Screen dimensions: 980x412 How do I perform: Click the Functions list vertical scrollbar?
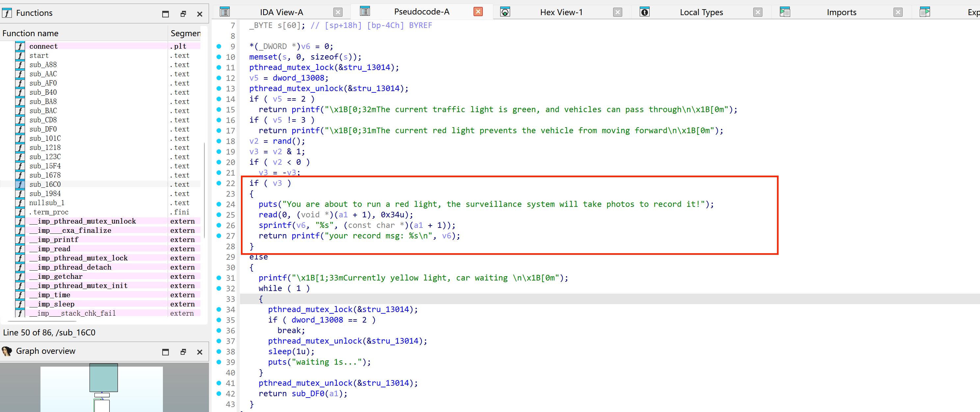[205, 190]
